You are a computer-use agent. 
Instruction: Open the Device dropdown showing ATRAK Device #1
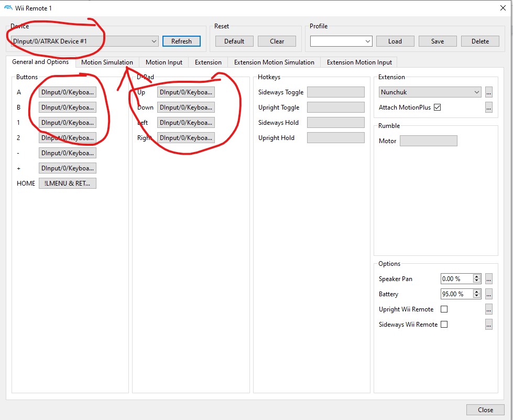click(85, 41)
